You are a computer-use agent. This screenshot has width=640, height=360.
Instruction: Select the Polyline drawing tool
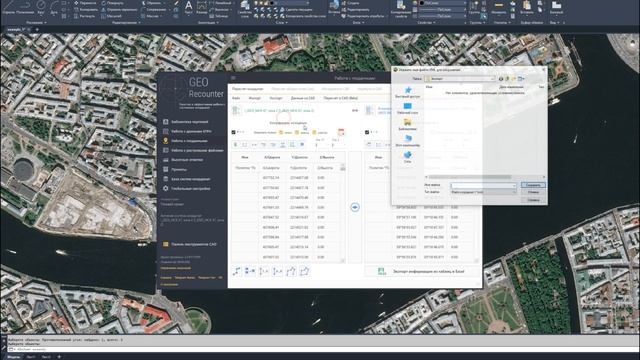(25, 7)
